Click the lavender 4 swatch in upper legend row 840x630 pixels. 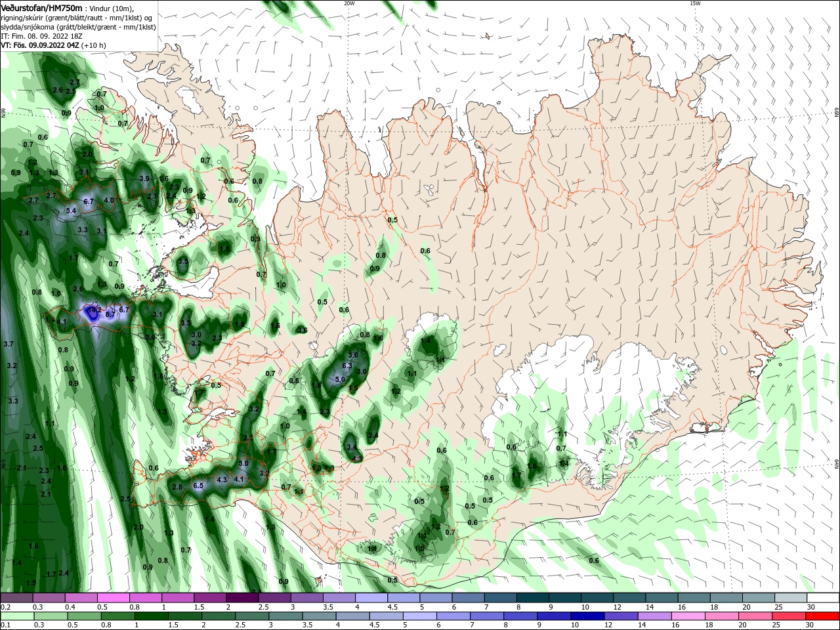point(371,598)
